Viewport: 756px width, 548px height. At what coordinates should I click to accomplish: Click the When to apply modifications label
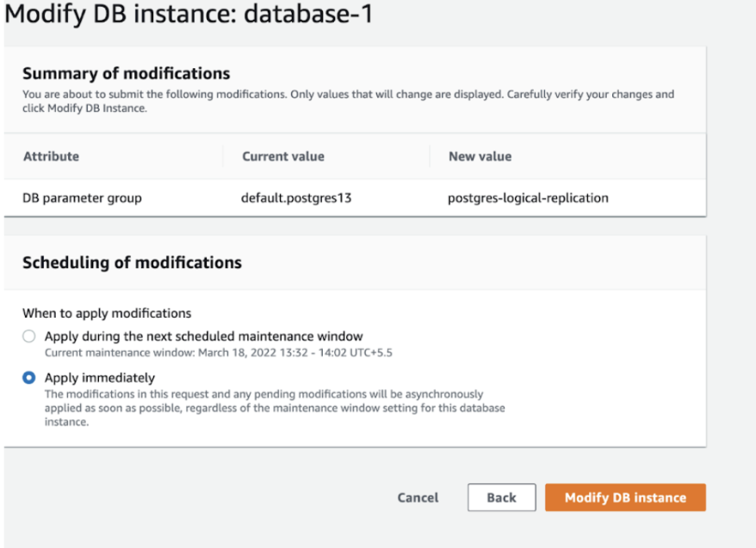click(x=107, y=314)
